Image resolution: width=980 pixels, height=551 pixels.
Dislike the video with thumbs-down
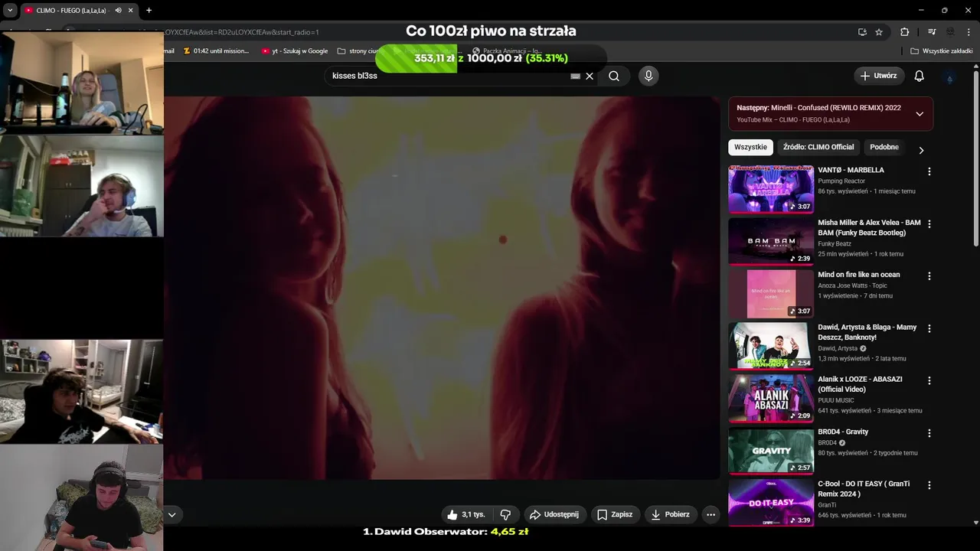click(x=505, y=514)
